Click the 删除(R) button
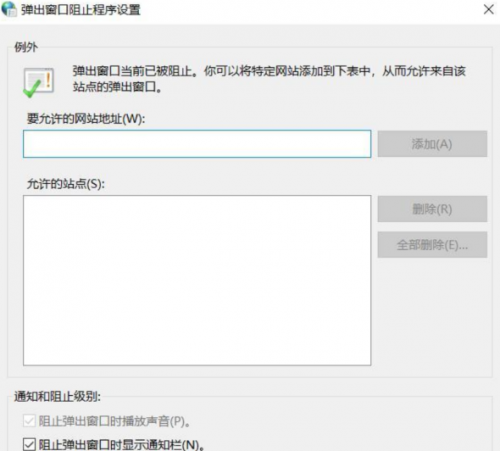Screen dimensions: 500x451 [x=432, y=209]
